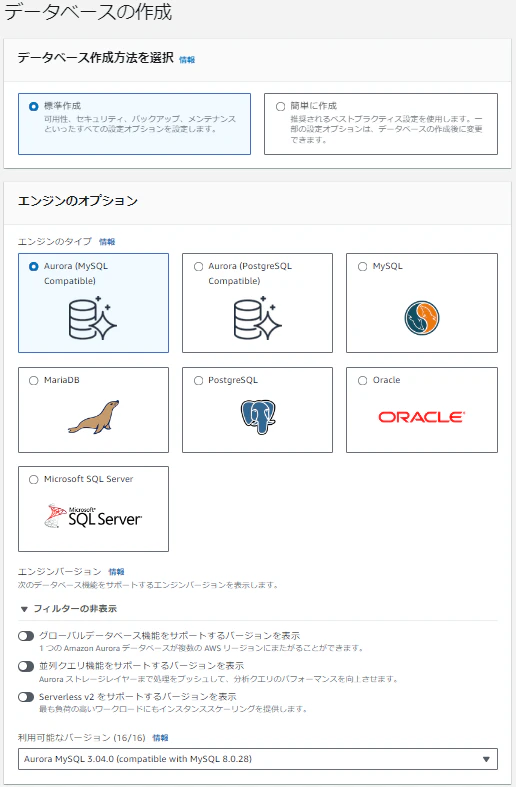Enable the global database version filter toggle
516x787 pixels.
26,636
